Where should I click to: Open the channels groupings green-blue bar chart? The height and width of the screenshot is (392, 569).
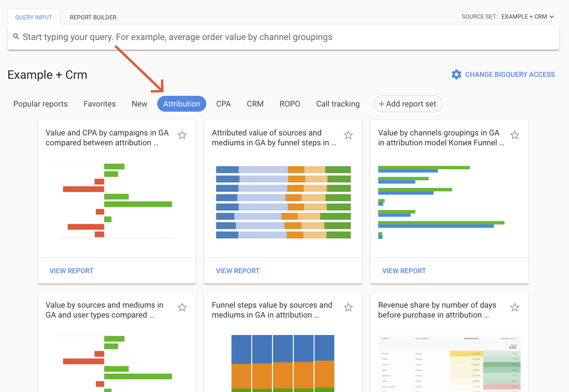point(441,202)
